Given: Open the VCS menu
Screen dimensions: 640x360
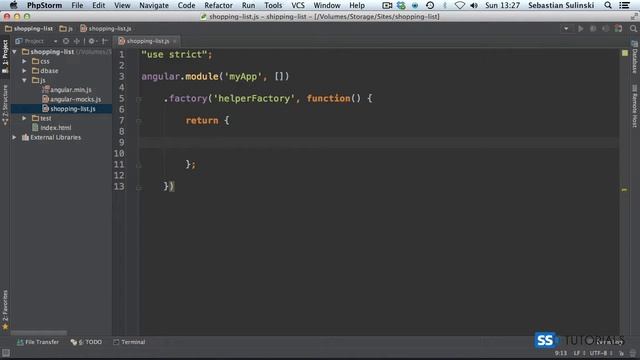Looking at the screenshot, I should pos(298,5).
